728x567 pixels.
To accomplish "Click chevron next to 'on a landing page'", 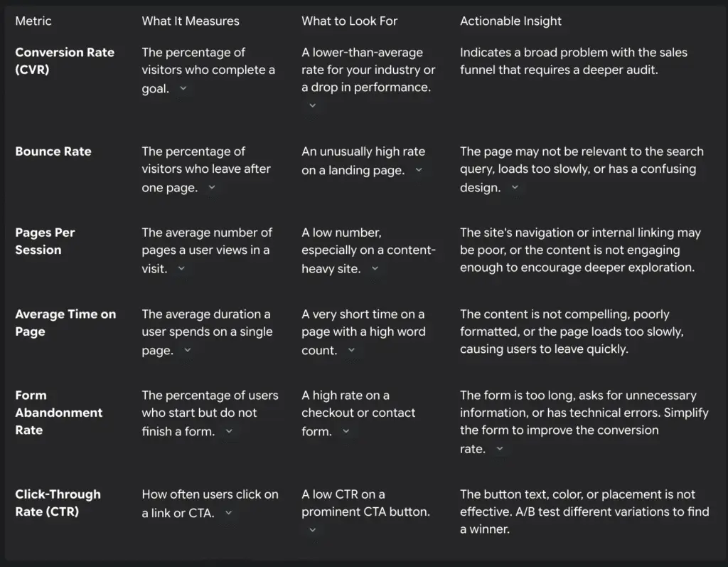I will [x=419, y=170].
